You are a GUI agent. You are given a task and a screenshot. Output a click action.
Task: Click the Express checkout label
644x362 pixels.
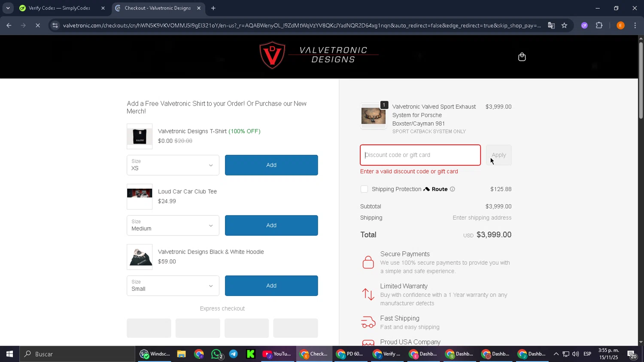point(222,308)
